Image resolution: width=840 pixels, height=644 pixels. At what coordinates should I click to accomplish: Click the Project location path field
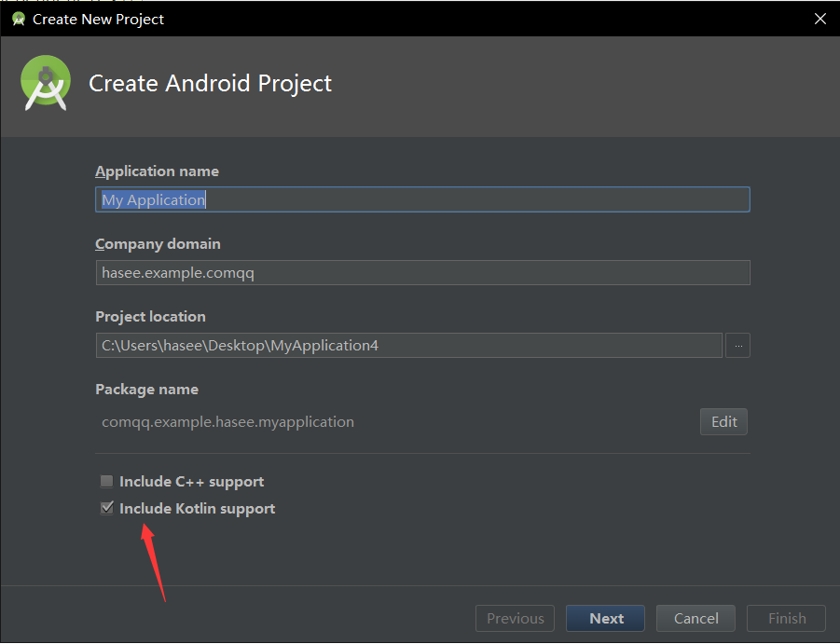click(x=408, y=345)
